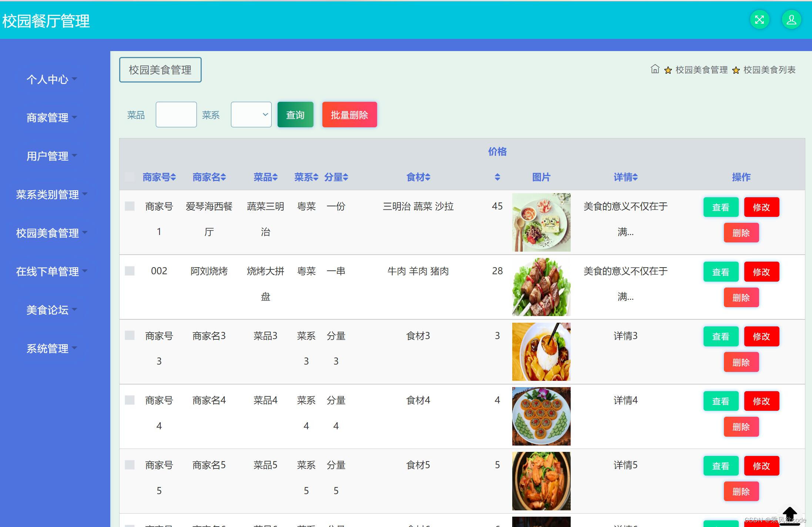This screenshot has width=812, height=527.
Task: Click the star icon beside 校园美食管理 breadcrumb
Action: [x=668, y=70]
